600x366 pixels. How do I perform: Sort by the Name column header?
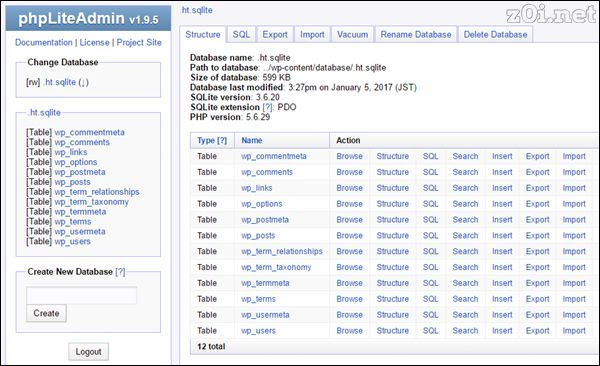(x=252, y=141)
